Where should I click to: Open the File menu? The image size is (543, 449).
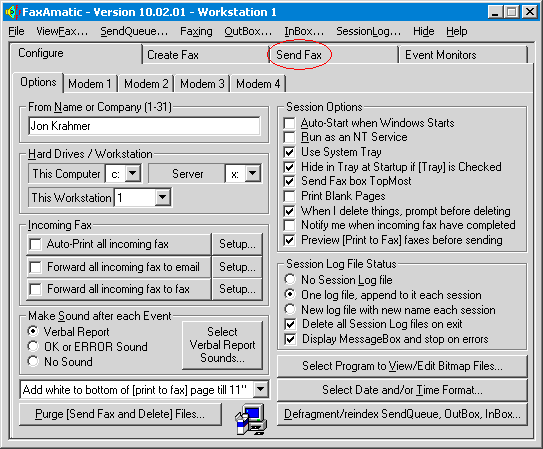[x=16, y=31]
